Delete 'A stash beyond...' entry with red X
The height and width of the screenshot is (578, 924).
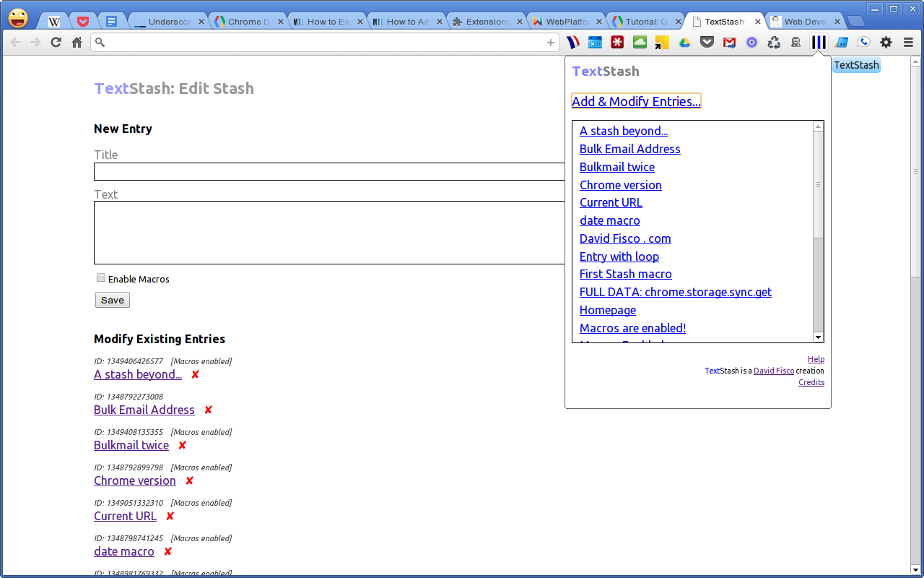tap(195, 374)
